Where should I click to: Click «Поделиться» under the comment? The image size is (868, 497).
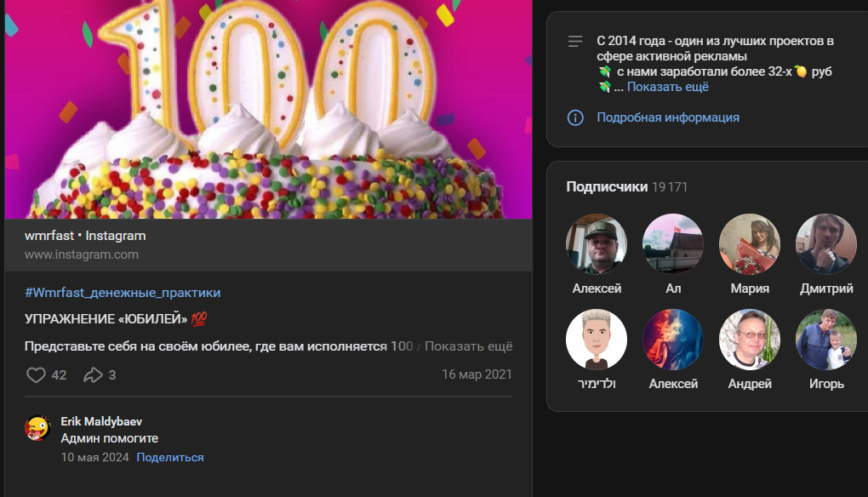(170, 458)
